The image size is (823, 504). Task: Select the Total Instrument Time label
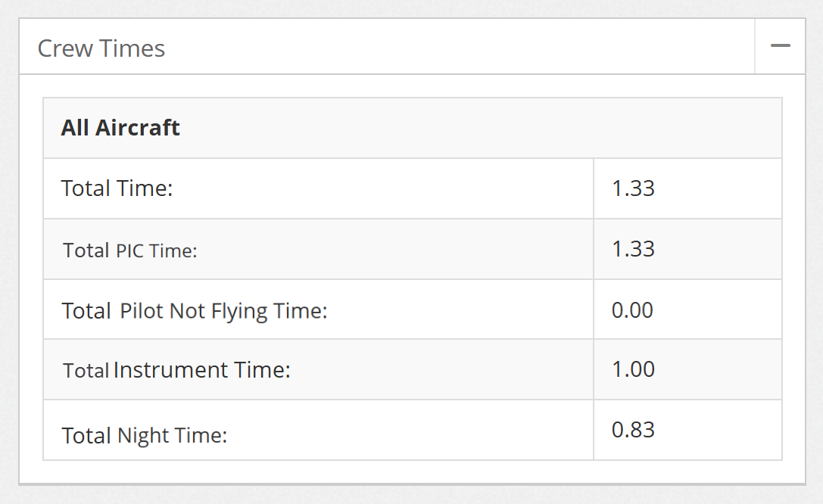click(176, 370)
